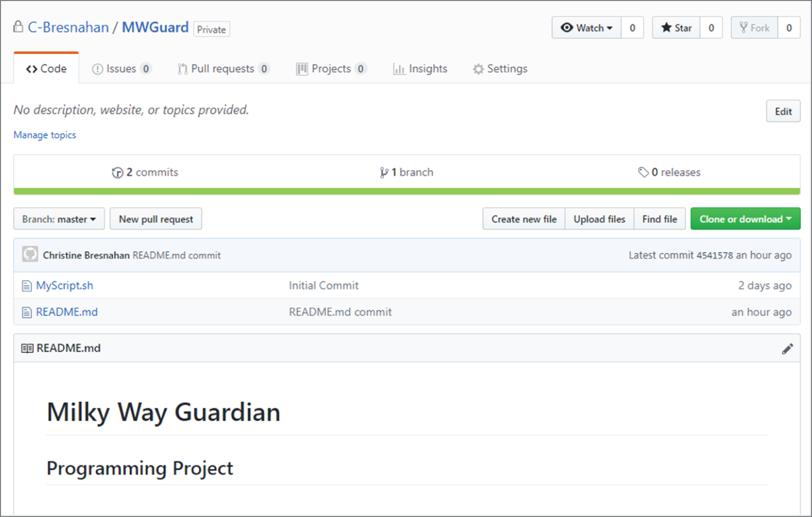Image resolution: width=812 pixels, height=517 pixels.
Task: Open the MyScript.sh file
Action: [64, 286]
